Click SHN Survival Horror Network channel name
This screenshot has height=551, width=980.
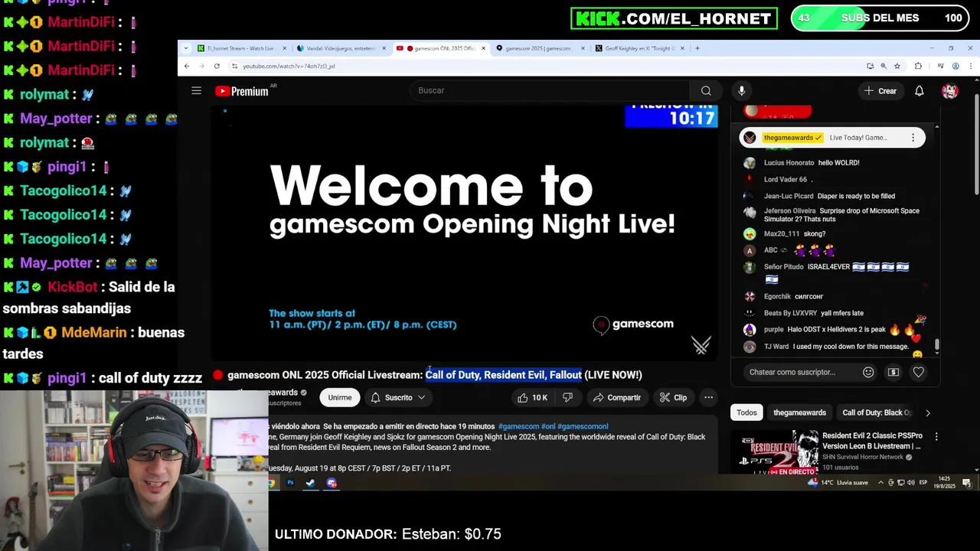click(863, 457)
